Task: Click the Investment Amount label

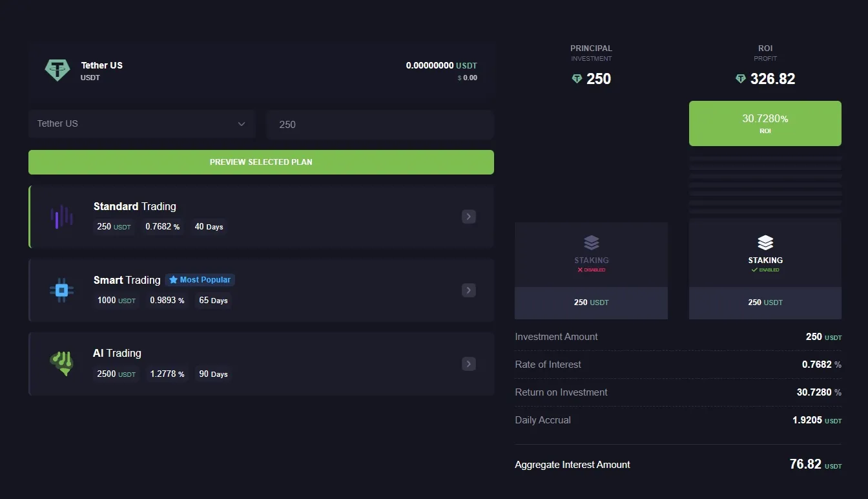Action: click(556, 337)
